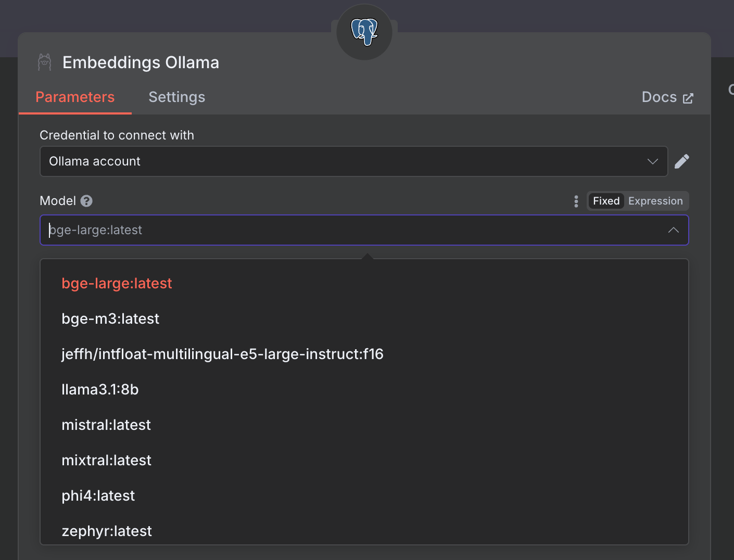Switch the Model field to Expression mode
The width and height of the screenshot is (734, 560).
[x=655, y=201]
